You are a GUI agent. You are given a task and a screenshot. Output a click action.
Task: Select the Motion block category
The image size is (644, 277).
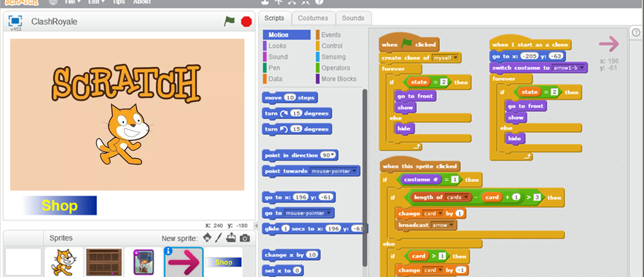(287, 35)
